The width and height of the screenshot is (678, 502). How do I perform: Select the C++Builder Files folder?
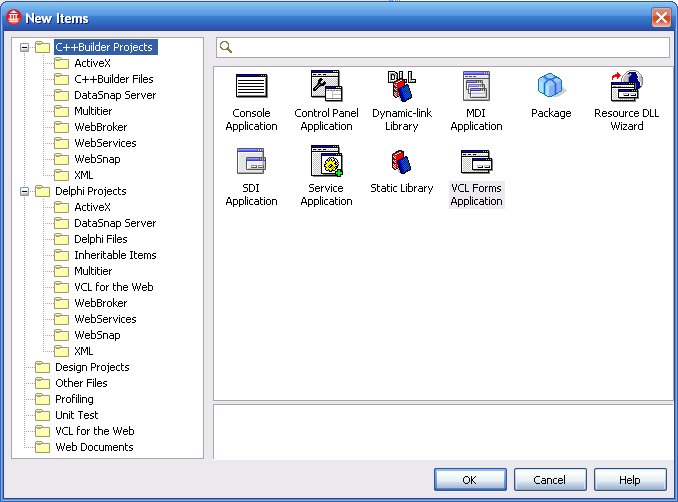click(x=114, y=79)
